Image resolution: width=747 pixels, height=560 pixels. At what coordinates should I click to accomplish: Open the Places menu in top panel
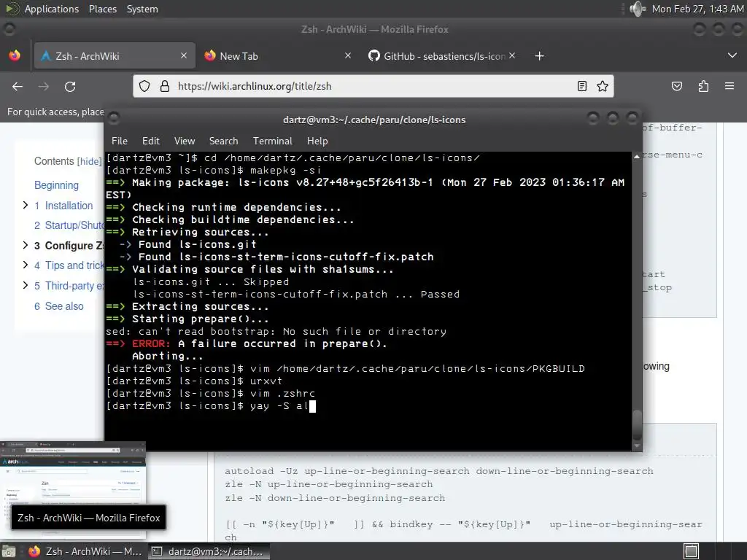click(103, 9)
